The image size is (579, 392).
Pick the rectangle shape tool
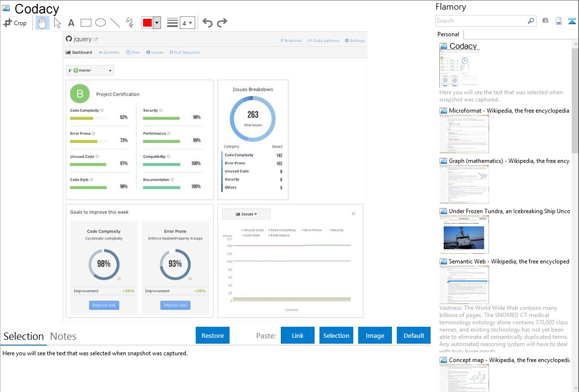pyautogui.click(x=86, y=23)
